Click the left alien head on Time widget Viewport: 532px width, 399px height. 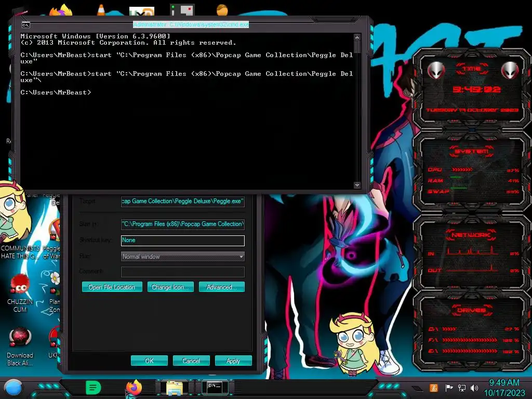coord(436,70)
